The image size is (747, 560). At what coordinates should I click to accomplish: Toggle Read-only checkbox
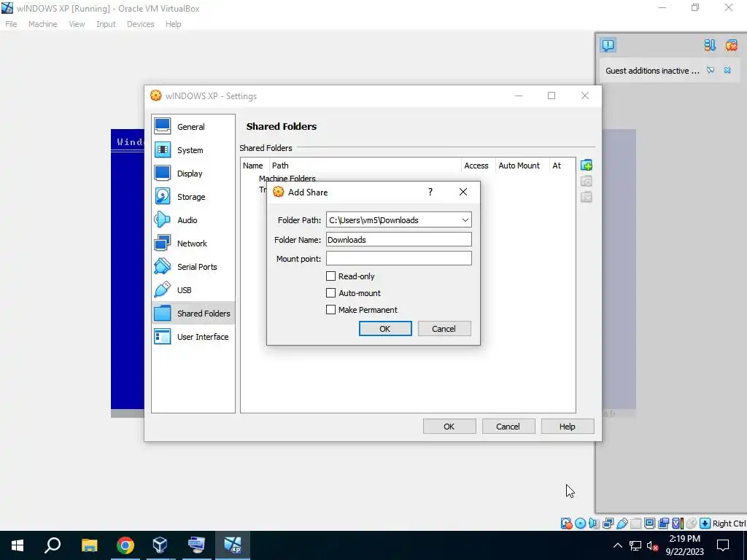tap(330, 276)
